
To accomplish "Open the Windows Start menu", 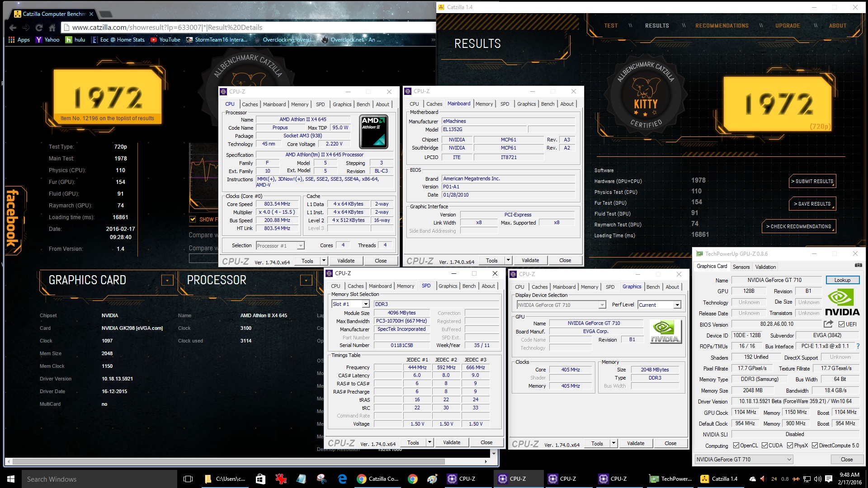I will click(x=11, y=479).
